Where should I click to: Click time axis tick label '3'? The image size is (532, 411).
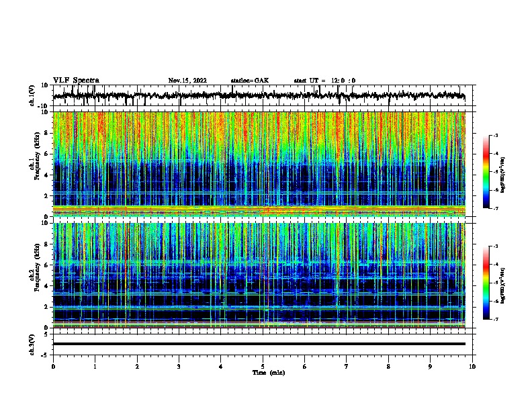point(179,367)
